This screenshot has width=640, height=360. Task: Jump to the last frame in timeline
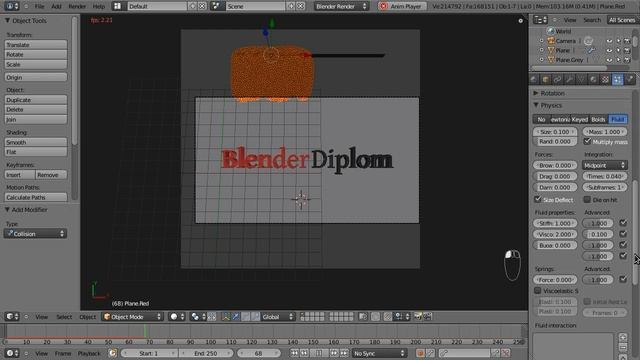coord(344,353)
